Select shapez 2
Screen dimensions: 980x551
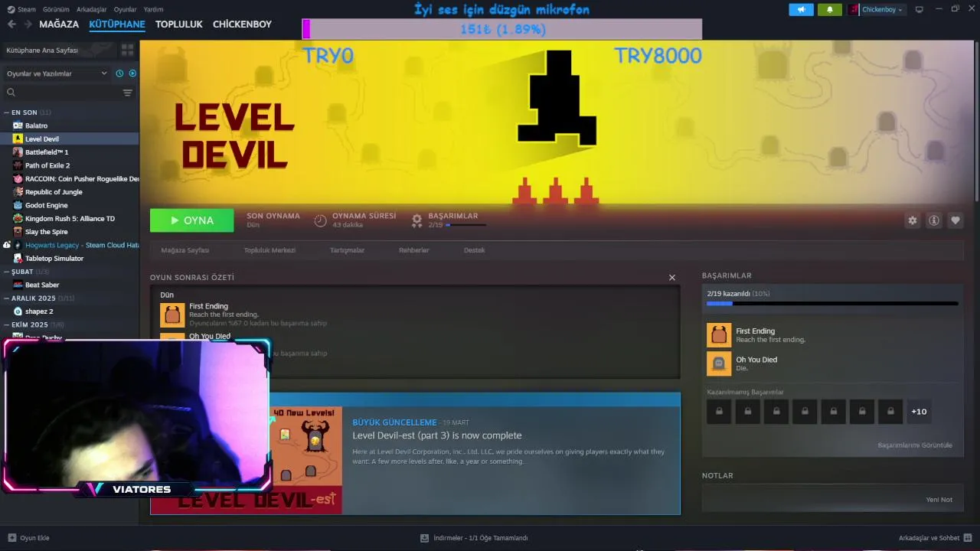pos(70,311)
